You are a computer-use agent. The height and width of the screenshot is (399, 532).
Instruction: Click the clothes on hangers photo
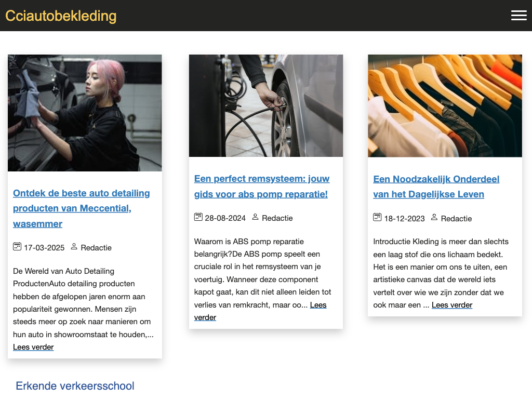coord(445,105)
